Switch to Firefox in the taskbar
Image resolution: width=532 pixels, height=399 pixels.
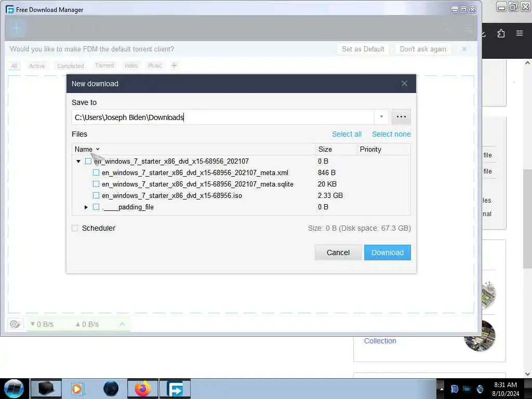[x=143, y=389]
